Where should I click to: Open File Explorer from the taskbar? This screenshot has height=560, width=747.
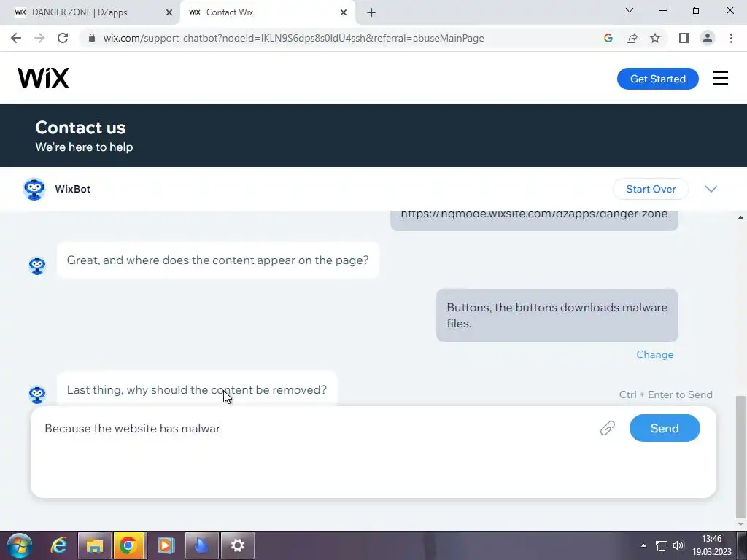pyautogui.click(x=94, y=545)
